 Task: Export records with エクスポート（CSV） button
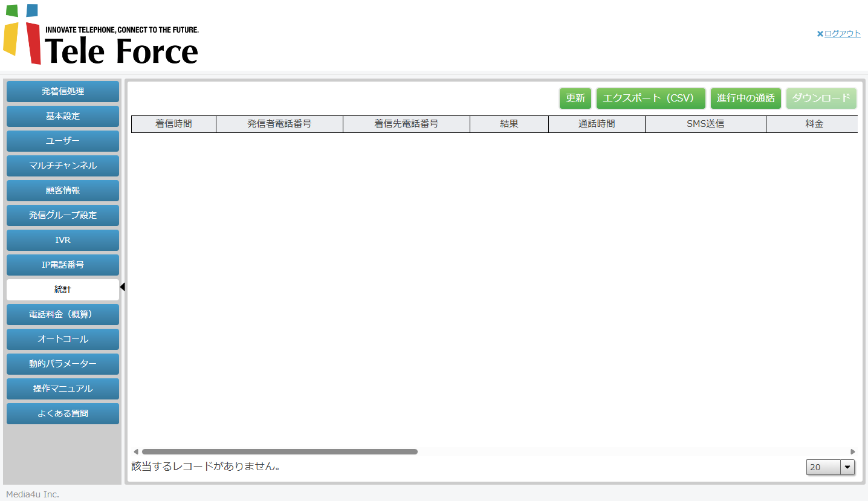coord(650,99)
